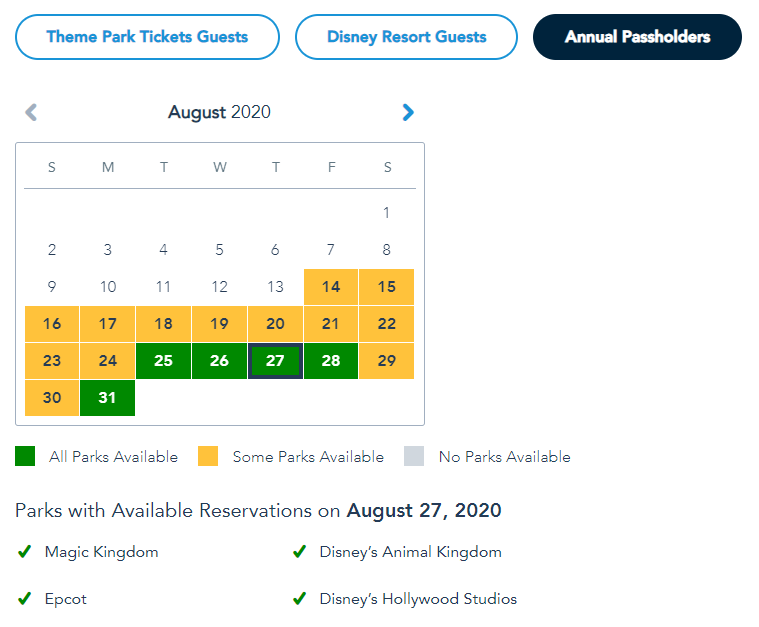
Task: Click August 16 calendar cell
Action: pyautogui.click(x=52, y=324)
